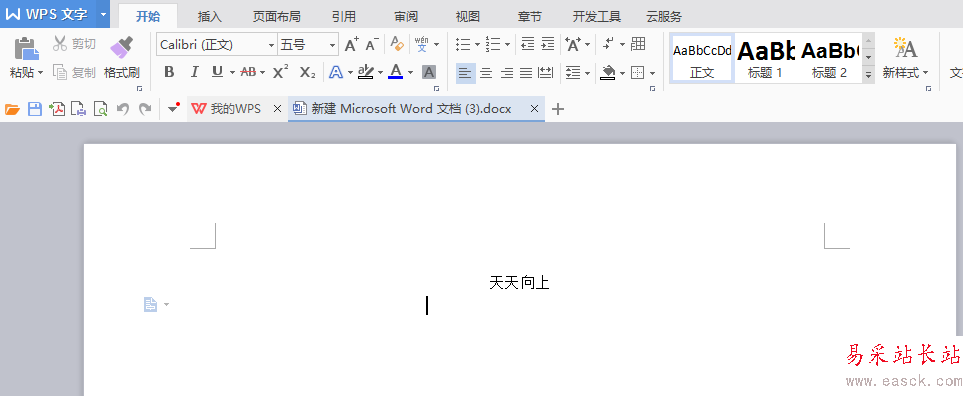This screenshot has width=963, height=396.
Task: Click the Copy (复制) button
Action: tap(74, 72)
